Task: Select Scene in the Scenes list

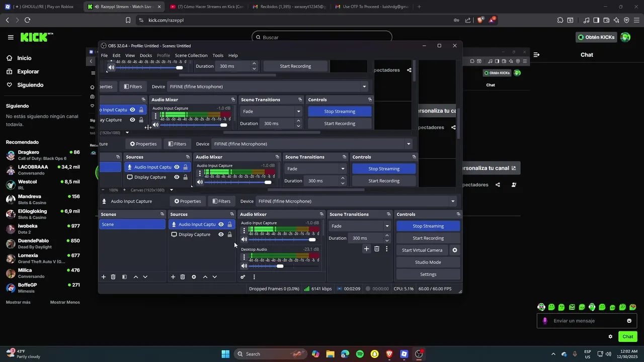Action: (132, 224)
